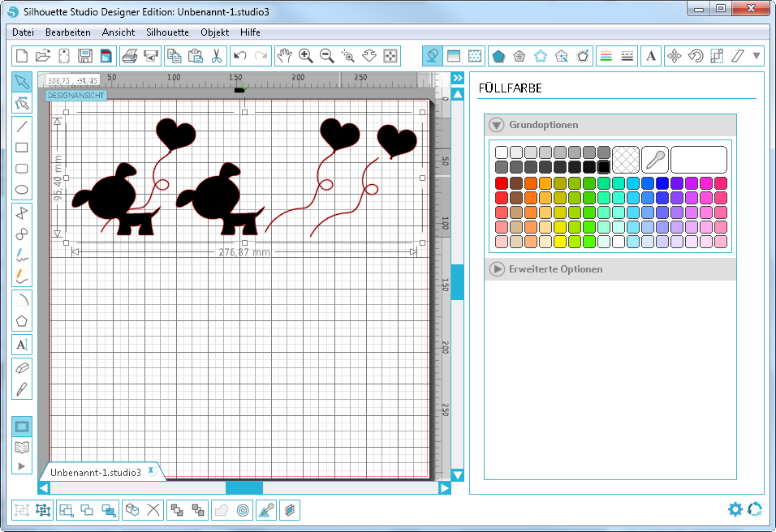Open the toolbar overflow dropdown arrow
Image resolution: width=776 pixels, height=532 pixels.
pos(757,56)
